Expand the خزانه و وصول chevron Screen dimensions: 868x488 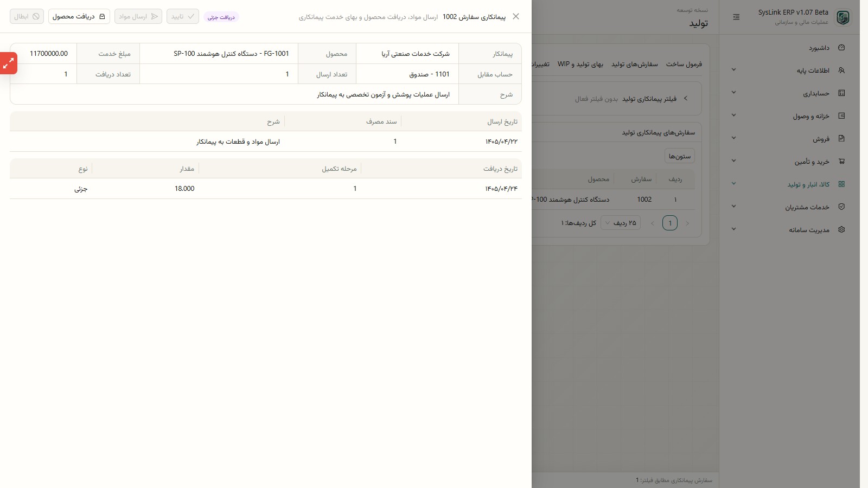[x=733, y=115]
